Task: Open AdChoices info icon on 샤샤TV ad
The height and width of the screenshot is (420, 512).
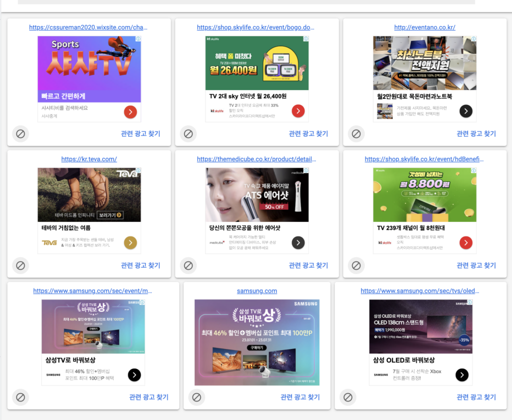Action: point(138,39)
